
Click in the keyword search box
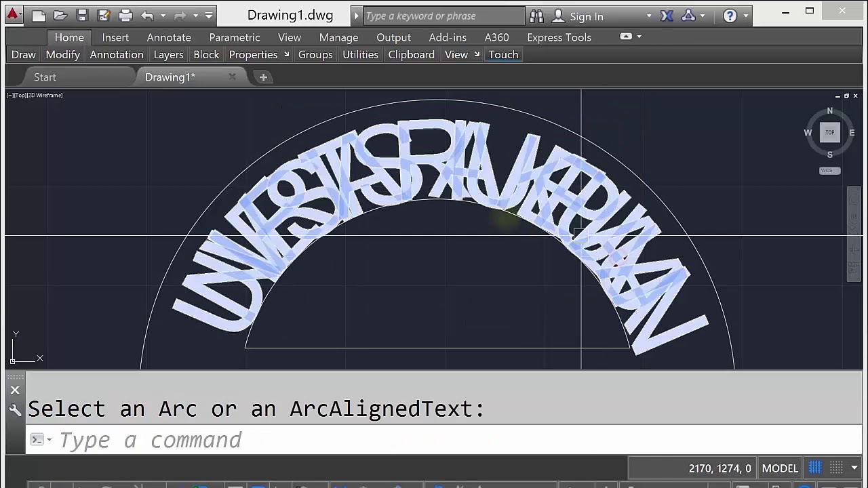coord(443,16)
